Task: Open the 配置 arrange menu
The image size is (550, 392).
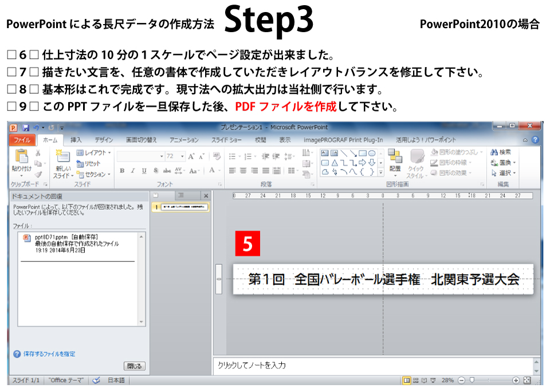Action: [x=395, y=163]
